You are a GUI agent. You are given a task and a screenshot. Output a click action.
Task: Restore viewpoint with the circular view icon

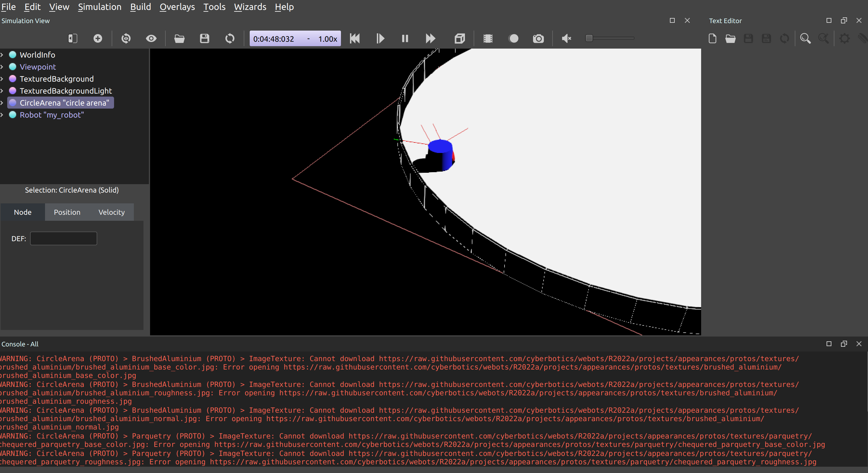coord(126,38)
